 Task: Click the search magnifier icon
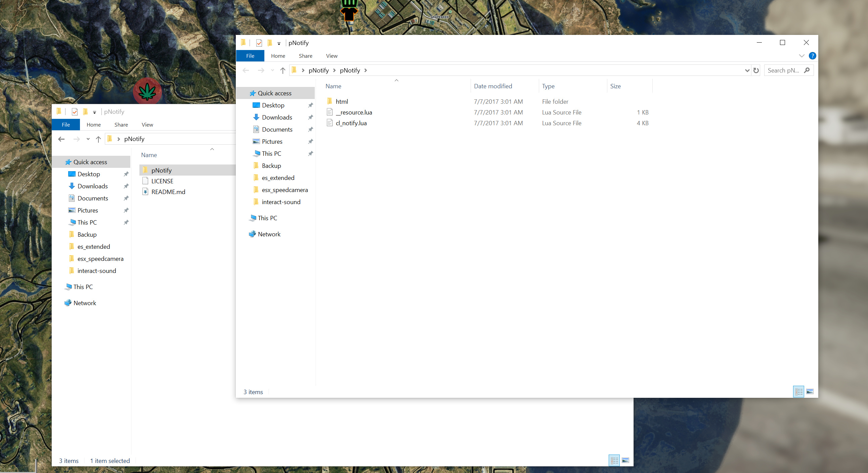pyautogui.click(x=807, y=70)
